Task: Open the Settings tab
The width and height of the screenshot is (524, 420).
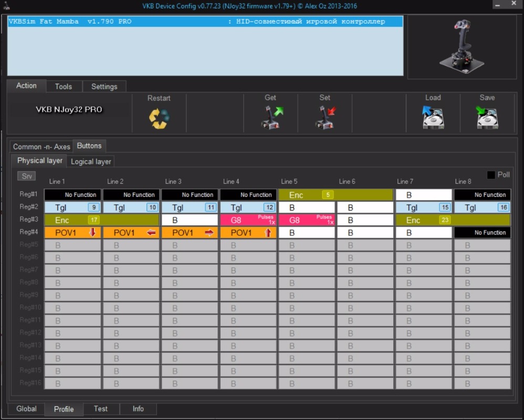Action: [104, 87]
